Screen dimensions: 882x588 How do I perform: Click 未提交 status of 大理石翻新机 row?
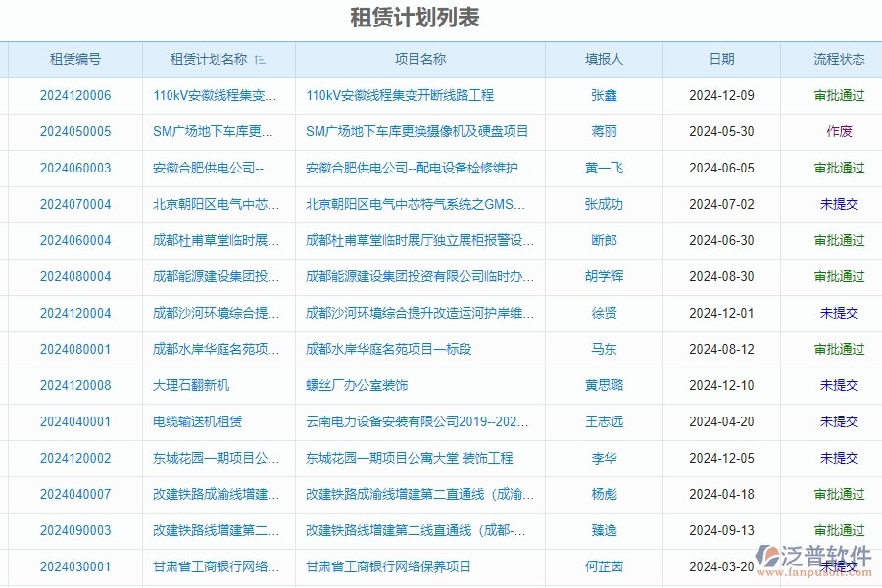(x=840, y=385)
